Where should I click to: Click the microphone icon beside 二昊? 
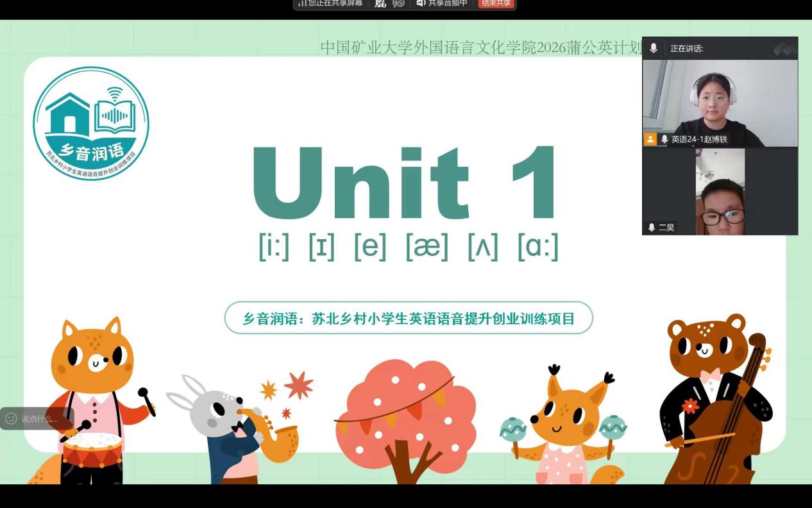tap(652, 228)
